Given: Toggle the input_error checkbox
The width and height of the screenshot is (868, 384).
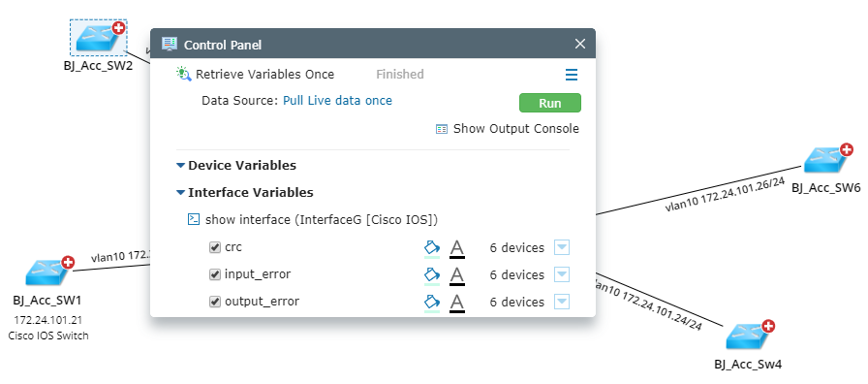Looking at the screenshot, I should pyautogui.click(x=215, y=274).
